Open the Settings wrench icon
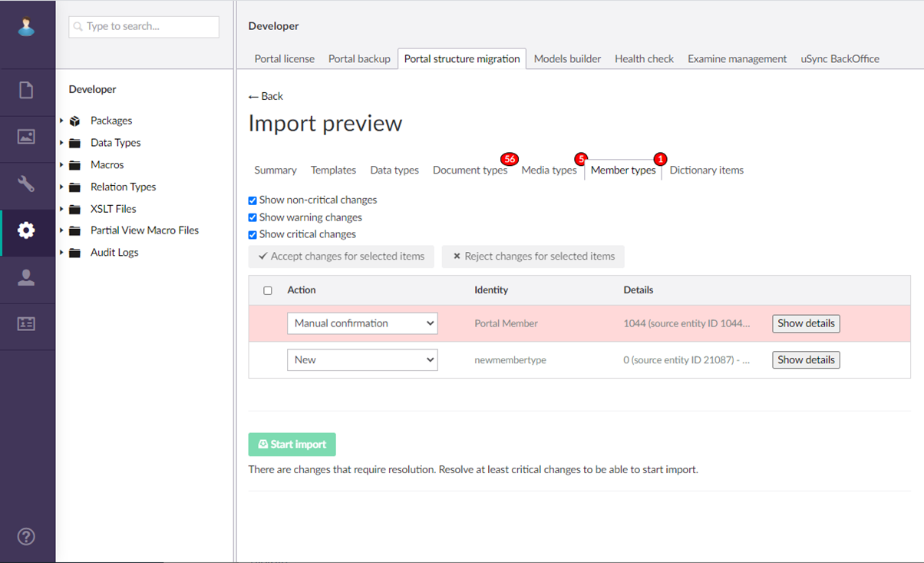This screenshot has width=924, height=563. (27, 184)
